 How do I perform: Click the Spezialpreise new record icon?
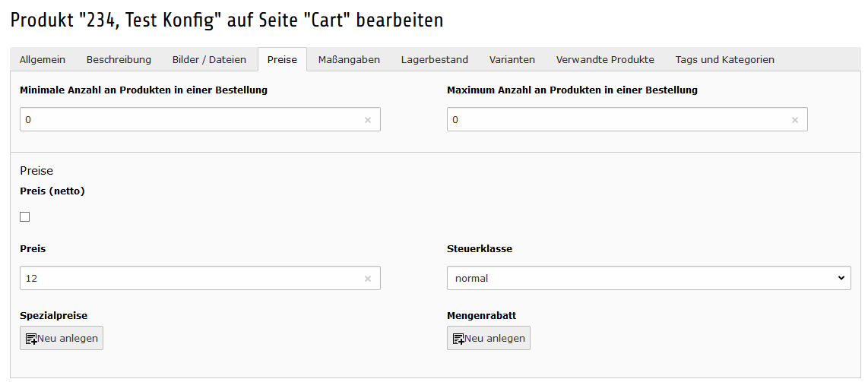pyautogui.click(x=31, y=339)
